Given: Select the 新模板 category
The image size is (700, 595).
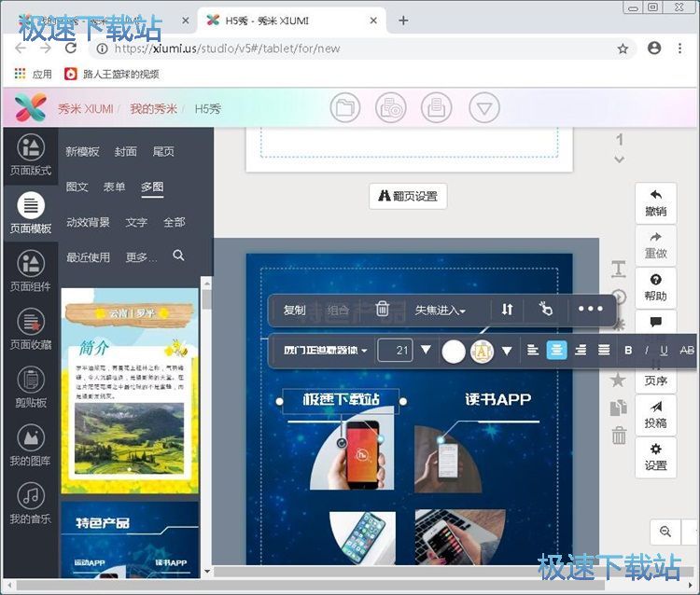Looking at the screenshot, I should [x=82, y=152].
